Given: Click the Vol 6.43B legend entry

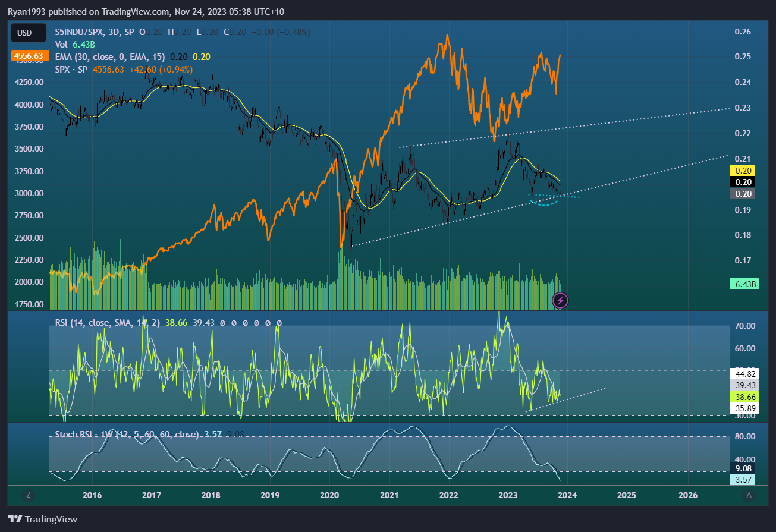Looking at the screenshot, I should click(75, 45).
